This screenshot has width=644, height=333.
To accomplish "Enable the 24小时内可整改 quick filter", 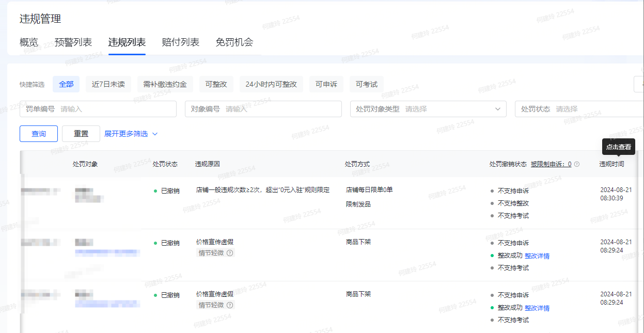I will point(271,84).
